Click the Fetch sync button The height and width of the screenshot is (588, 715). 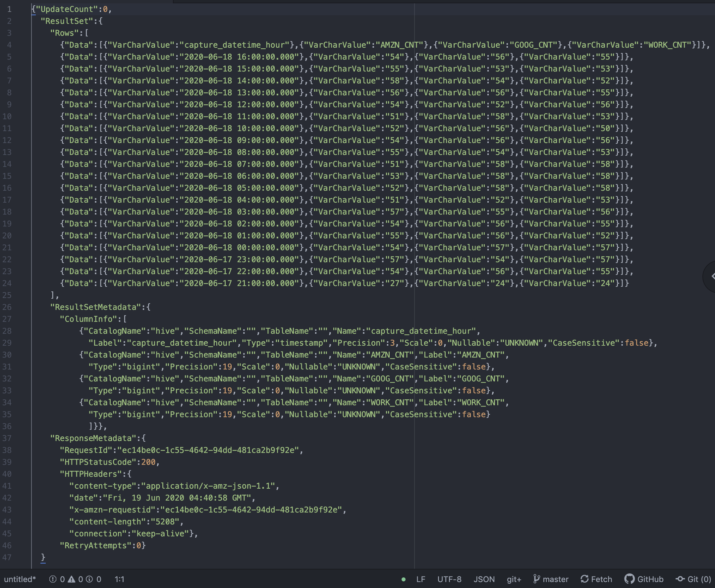tap(596, 579)
